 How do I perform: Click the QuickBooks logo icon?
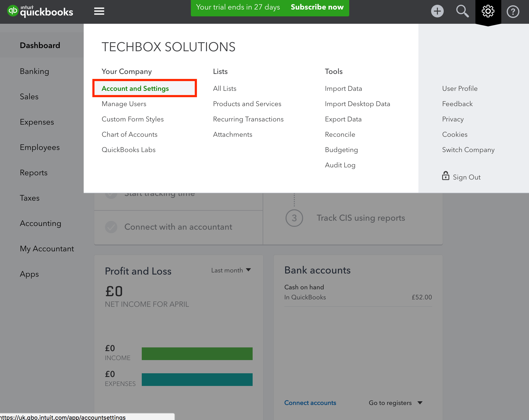pyautogui.click(x=13, y=11)
